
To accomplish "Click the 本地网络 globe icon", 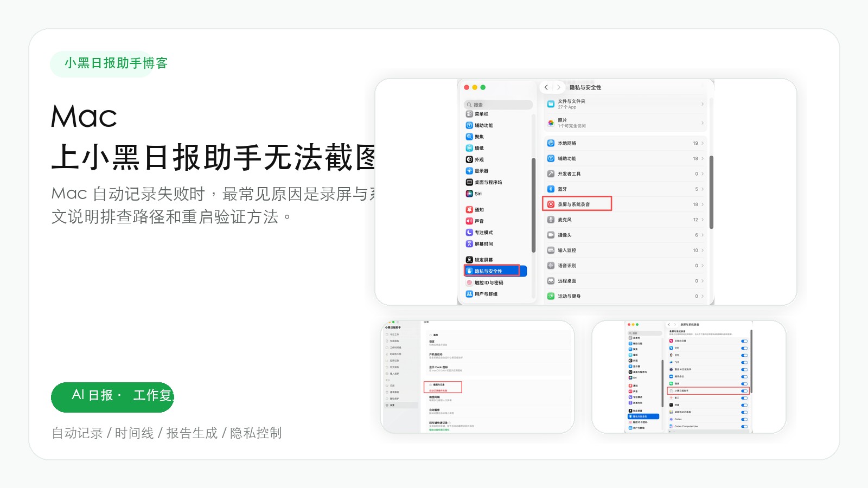I will pyautogui.click(x=551, y=143).
